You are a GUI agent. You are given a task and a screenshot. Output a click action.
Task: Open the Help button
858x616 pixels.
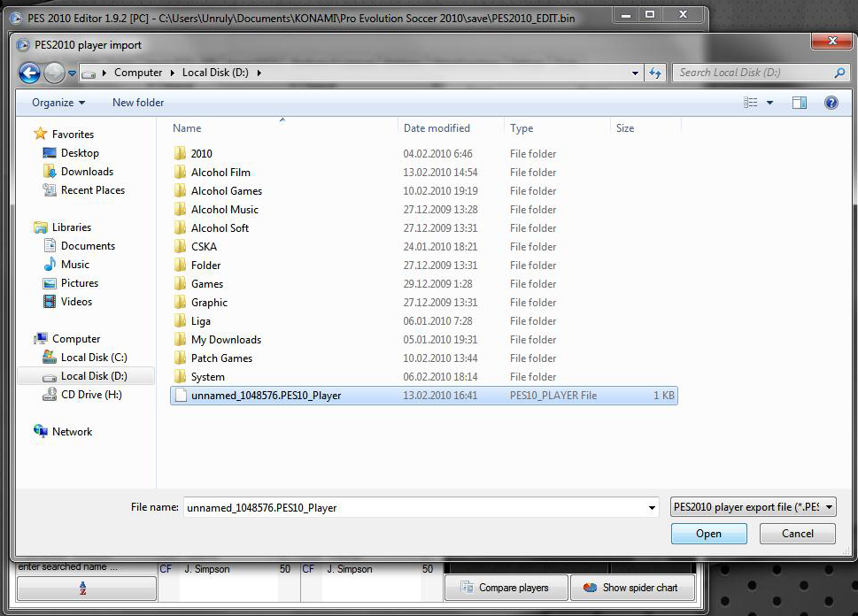(x=831, y=103)
